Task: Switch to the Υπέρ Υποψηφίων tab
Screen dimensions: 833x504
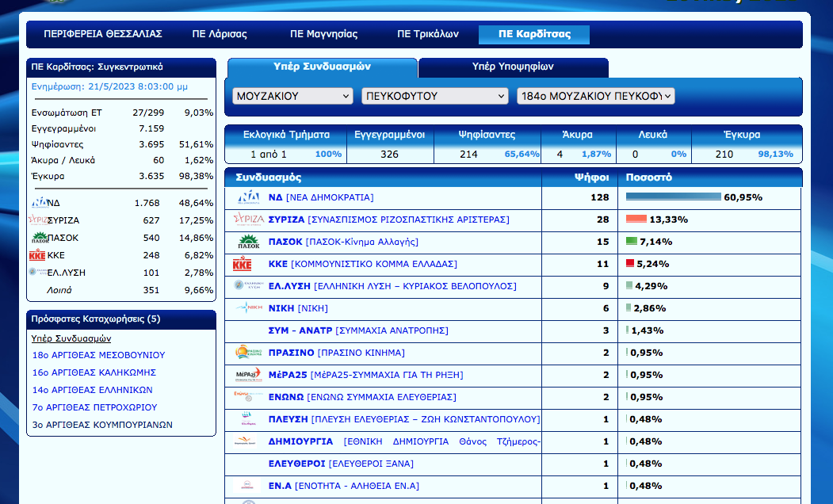Action: (513, 67)
